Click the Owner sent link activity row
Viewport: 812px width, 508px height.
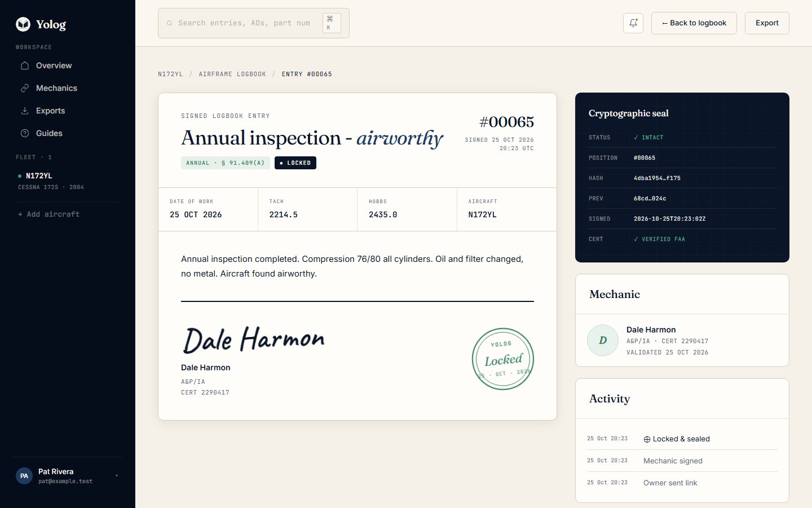click(682, 483)
